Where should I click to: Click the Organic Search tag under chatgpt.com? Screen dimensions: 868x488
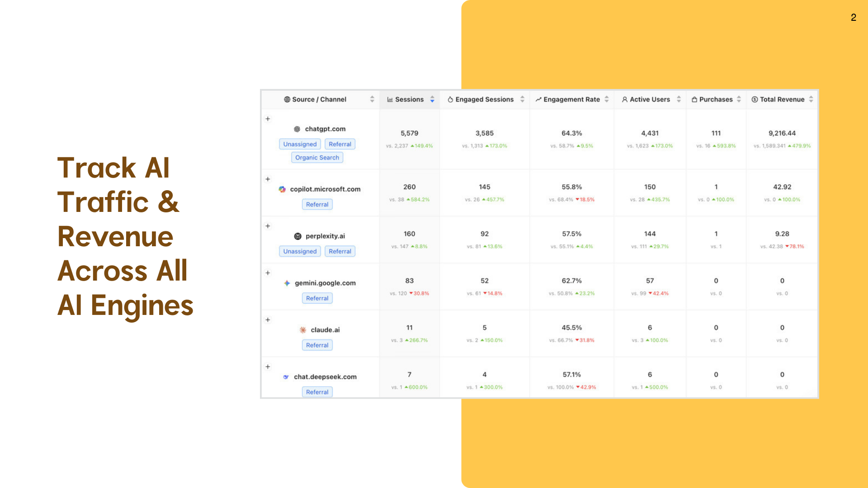(317, 158)
